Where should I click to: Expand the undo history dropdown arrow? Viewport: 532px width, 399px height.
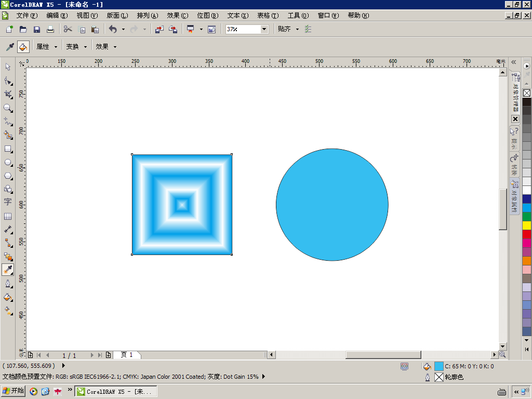[123, 29]
